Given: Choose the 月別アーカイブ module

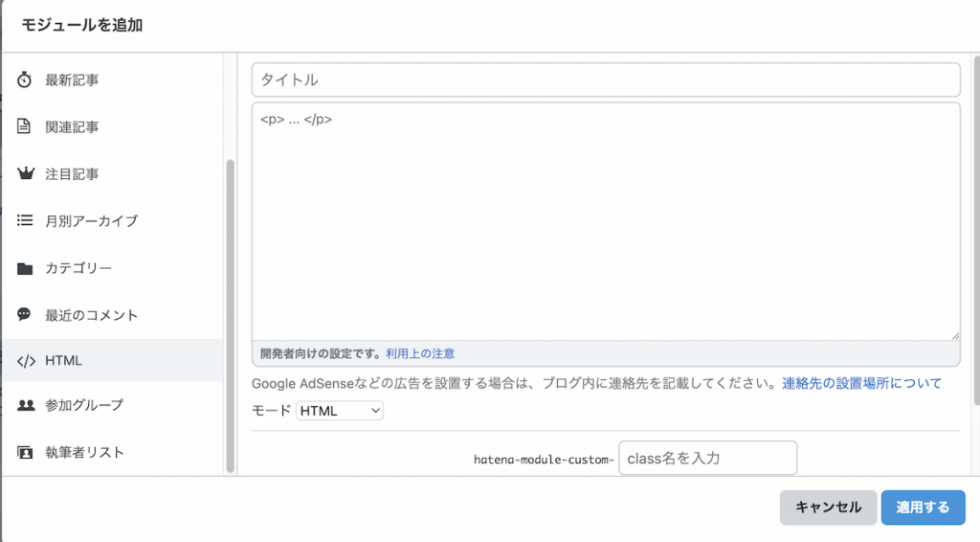Looking at the screenshot, I should (x=113, y=220).
